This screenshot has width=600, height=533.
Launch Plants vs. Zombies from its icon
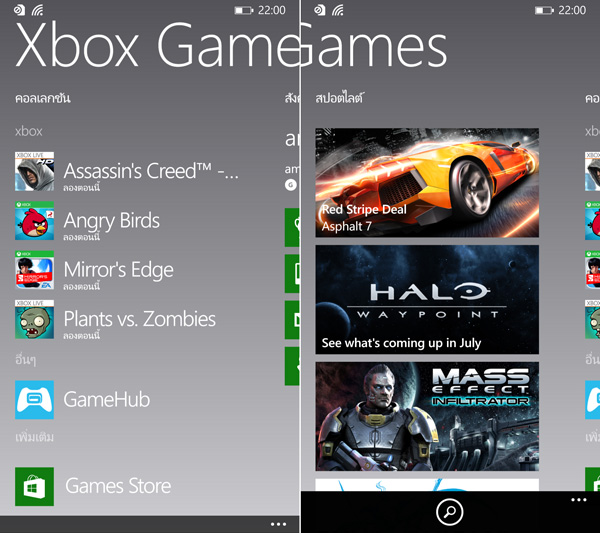click(34, 320)
